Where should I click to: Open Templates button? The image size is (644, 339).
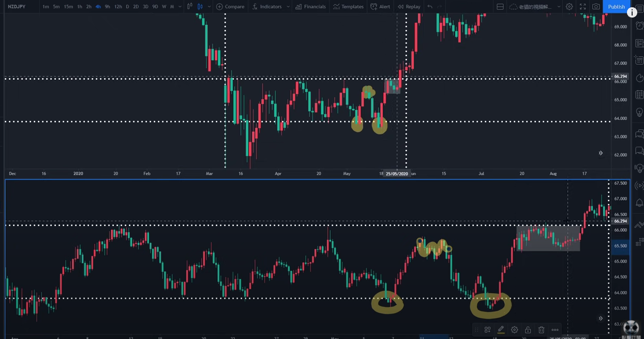348,7
